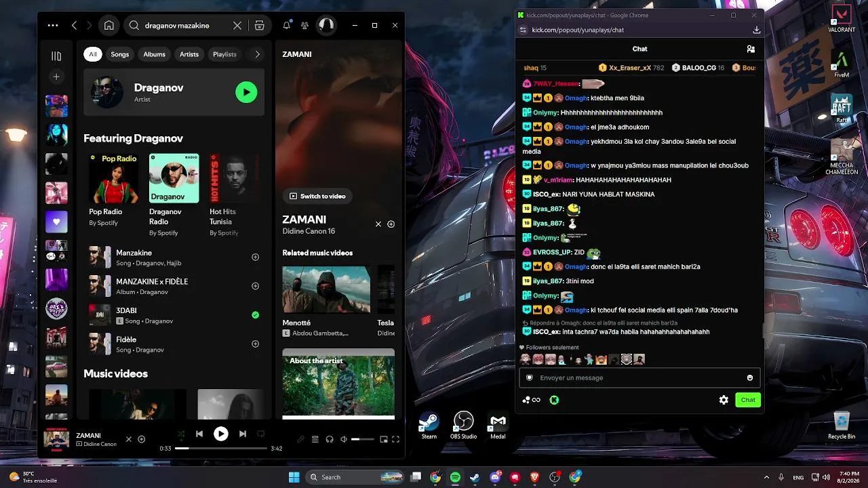868x488 pixels.
Task: Add ZAMANI to library in Now Playing panel
Action: coord(391,224)
